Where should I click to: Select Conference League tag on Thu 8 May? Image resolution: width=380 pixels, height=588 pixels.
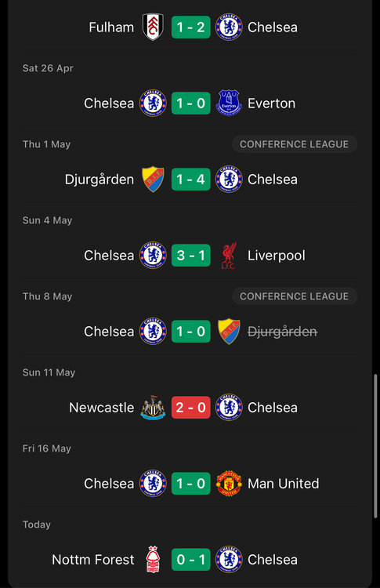pyautogui.click(x=294, y=296)
